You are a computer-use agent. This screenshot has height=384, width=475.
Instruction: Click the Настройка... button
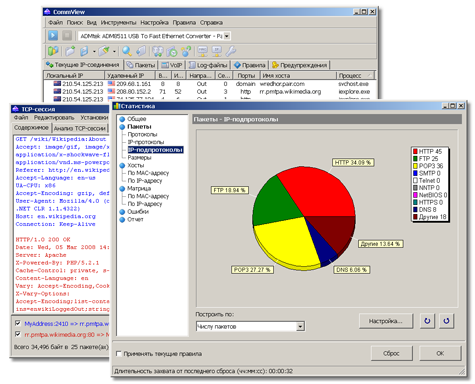click(x=386, y=321)
